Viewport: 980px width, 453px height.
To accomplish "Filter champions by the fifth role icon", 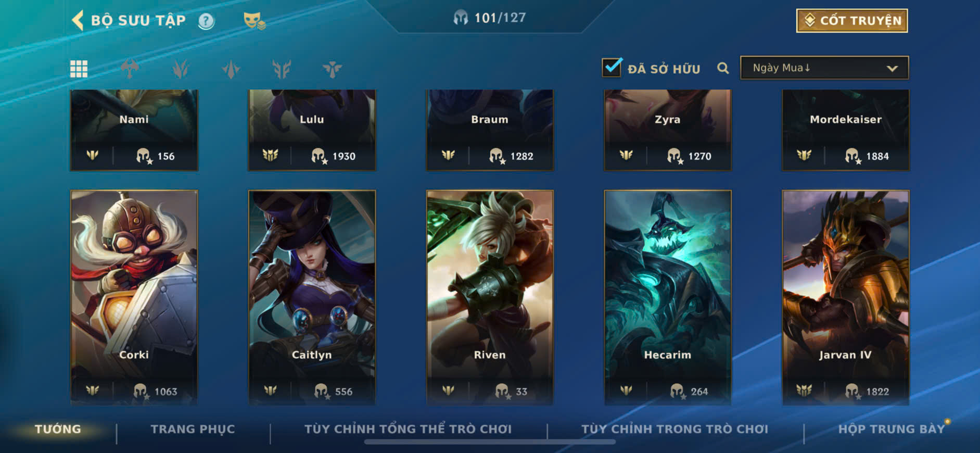I will pyautogui.click(x=332, y=69).
